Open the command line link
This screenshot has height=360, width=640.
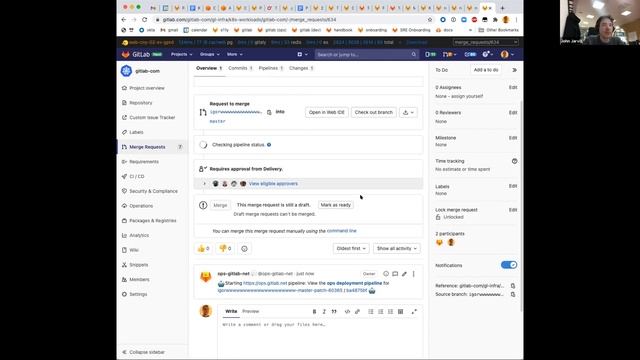point(342,231)
